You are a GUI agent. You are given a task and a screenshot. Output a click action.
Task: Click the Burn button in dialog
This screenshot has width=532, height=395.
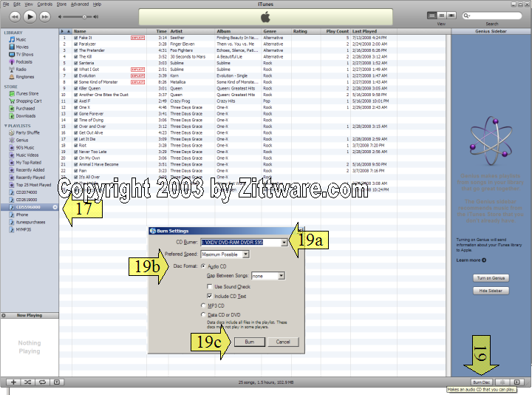tap(249, 342)
